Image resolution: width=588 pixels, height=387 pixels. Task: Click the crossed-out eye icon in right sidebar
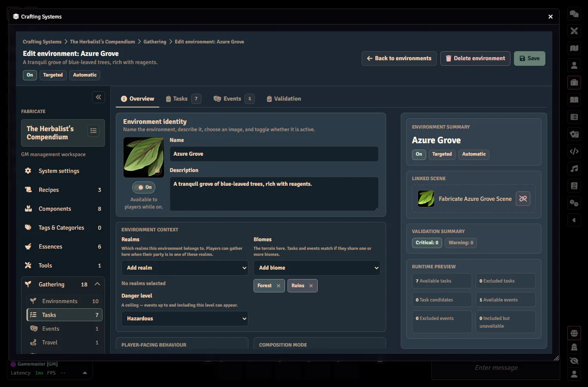coord(574,361)
